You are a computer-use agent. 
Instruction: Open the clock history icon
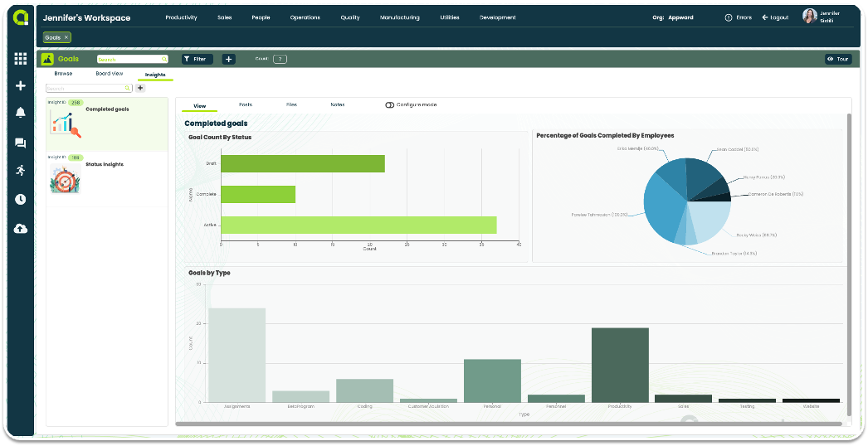[21, 199]
